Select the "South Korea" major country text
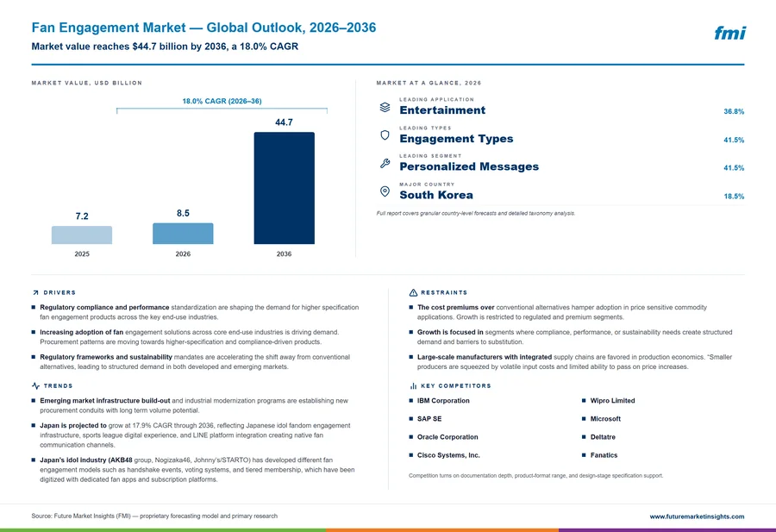Image resolution: width=776 pixels, height=532 pixels. point(436,195)
